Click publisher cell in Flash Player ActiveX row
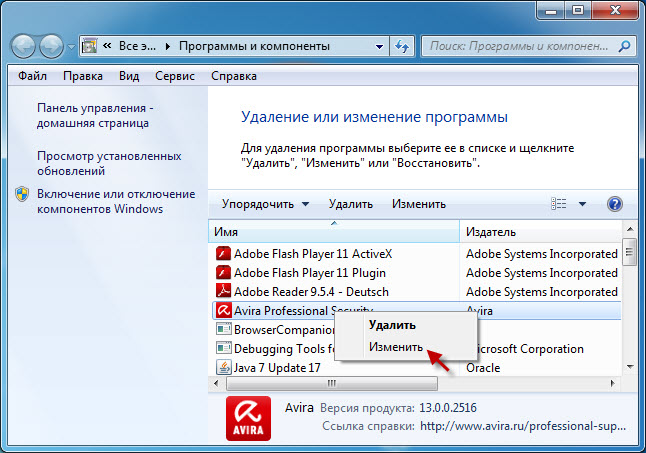The image size is (646, 453). tap(541, 254)
